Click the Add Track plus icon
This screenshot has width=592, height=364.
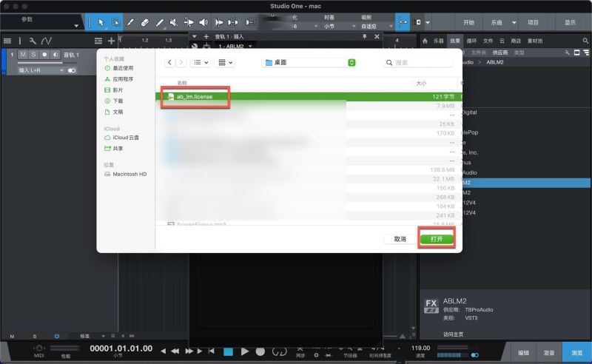pyautogui.click(x=111, y=41)
